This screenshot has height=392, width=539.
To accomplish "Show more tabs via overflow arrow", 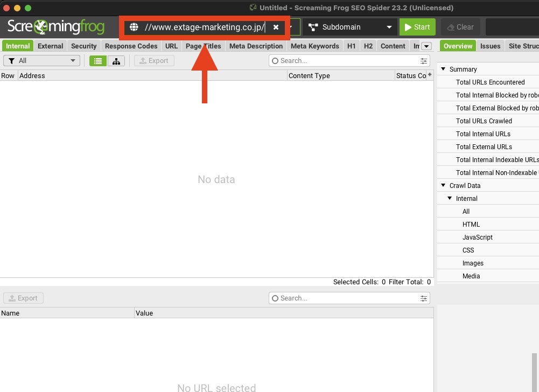I will coord(426,46).
